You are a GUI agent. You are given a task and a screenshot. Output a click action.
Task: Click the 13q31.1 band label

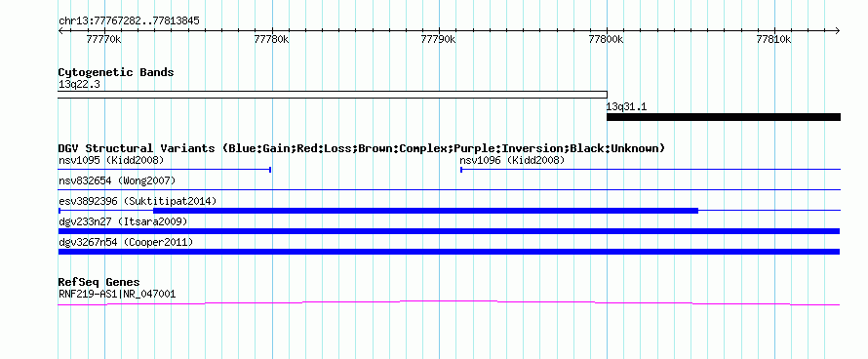click(626, 106)
